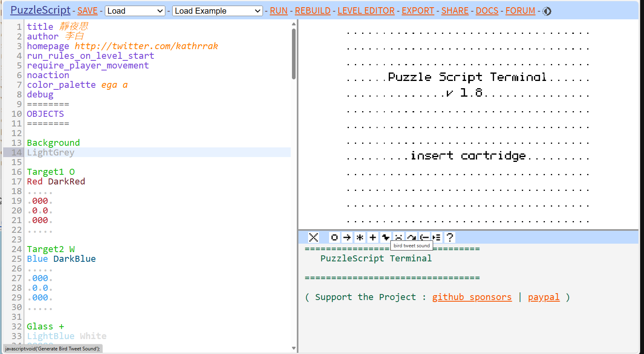Generate an explosion sound with the asterisk icon

point(360,237)
